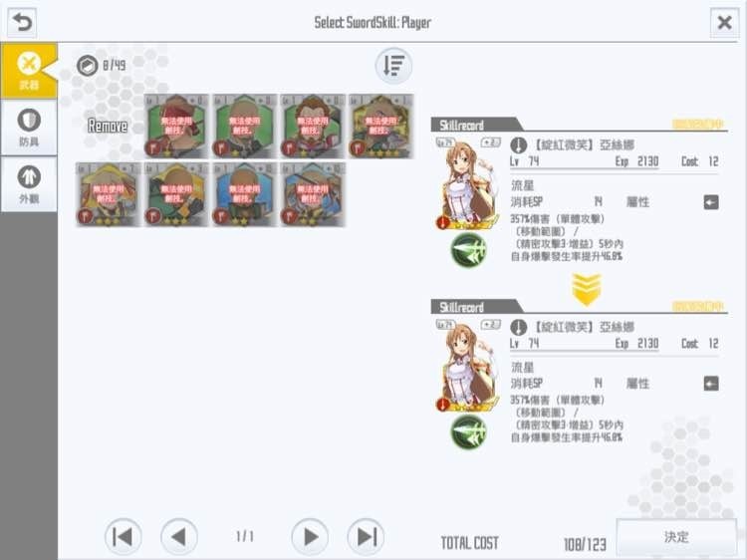Pick the first yellow card in the bottom row

[108, 194]
